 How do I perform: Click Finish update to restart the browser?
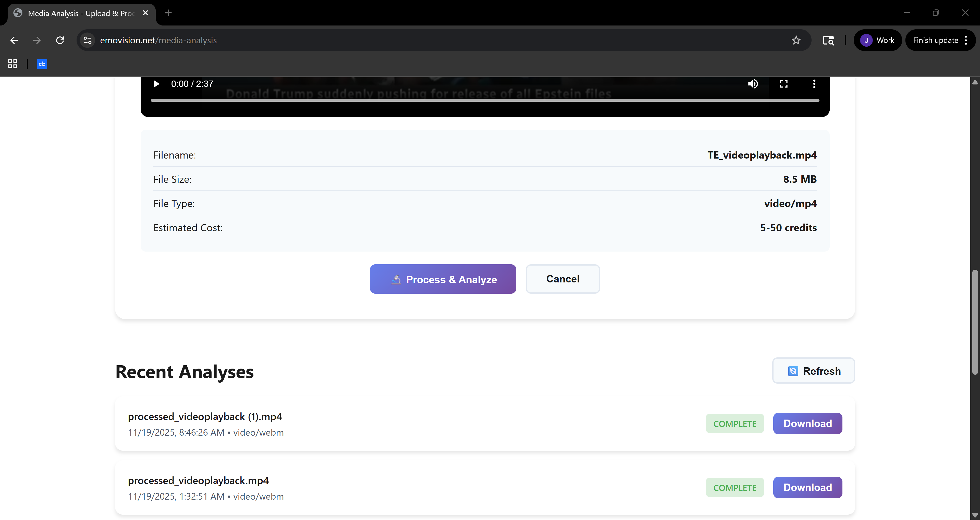(x=936, y=40)
